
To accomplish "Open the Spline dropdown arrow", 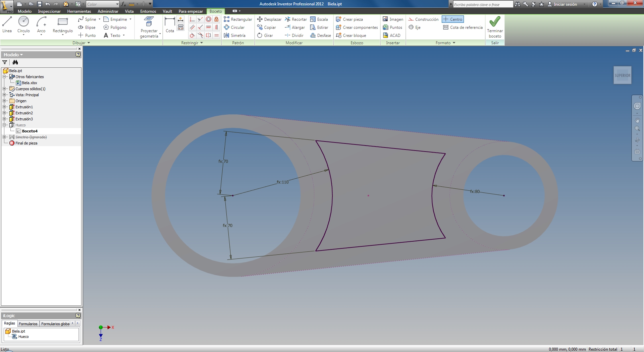I will tap(100, 19).
